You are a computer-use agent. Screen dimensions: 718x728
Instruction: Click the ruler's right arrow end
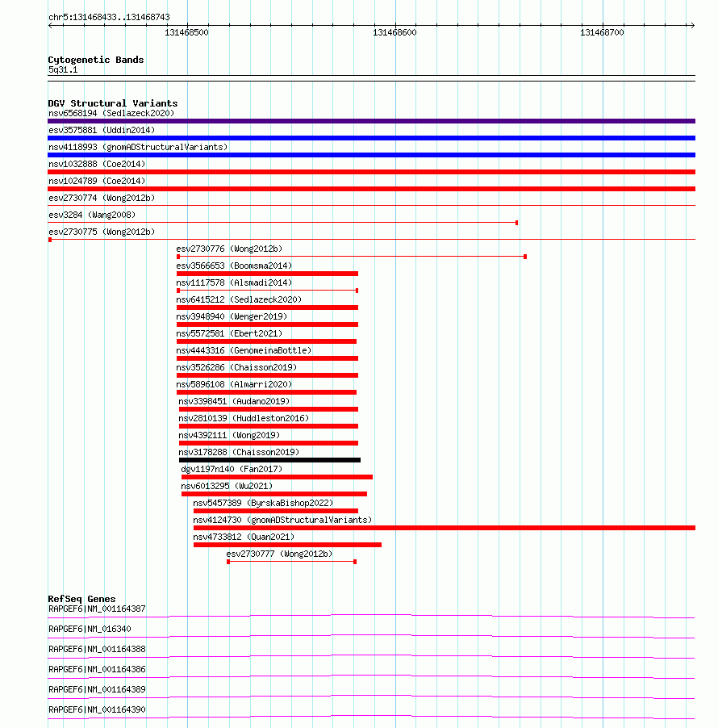click(x=692, y=26)
